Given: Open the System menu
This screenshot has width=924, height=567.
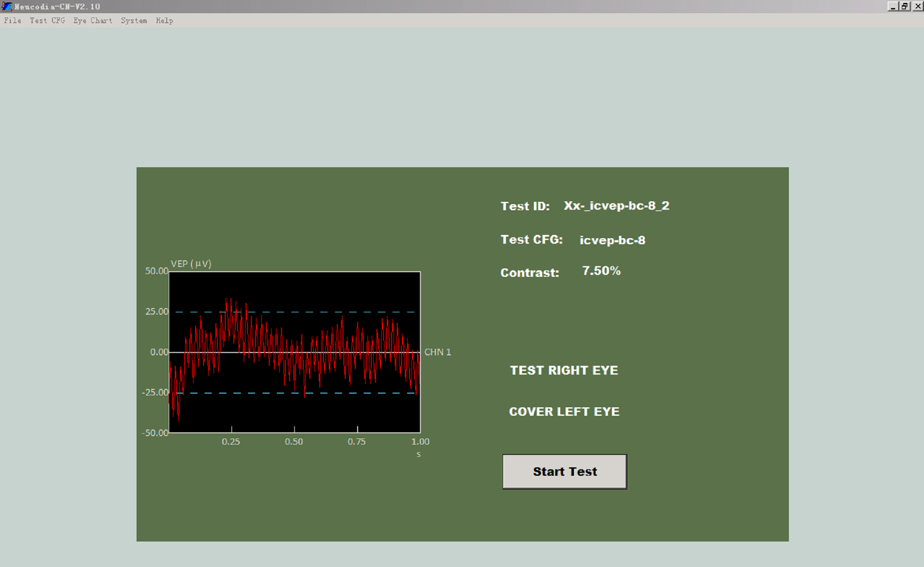Looking at the screenshot, I should tap(134, 21).
